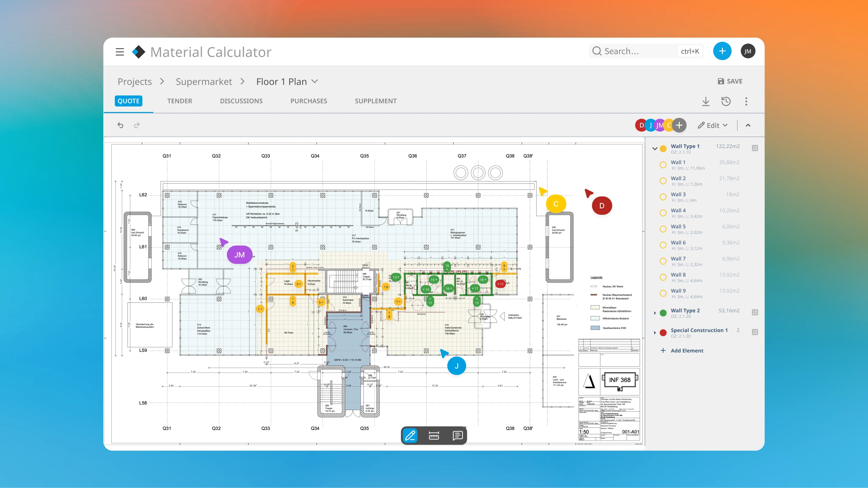868x488 pixels.
Task: Expand the Wall Type 2 group
Action: pos(655,313)
